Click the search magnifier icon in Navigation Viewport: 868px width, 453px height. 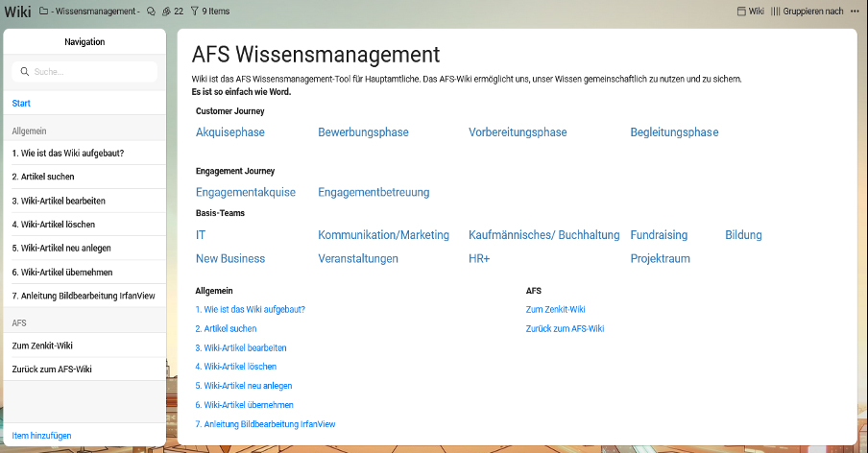coord(24,72)
